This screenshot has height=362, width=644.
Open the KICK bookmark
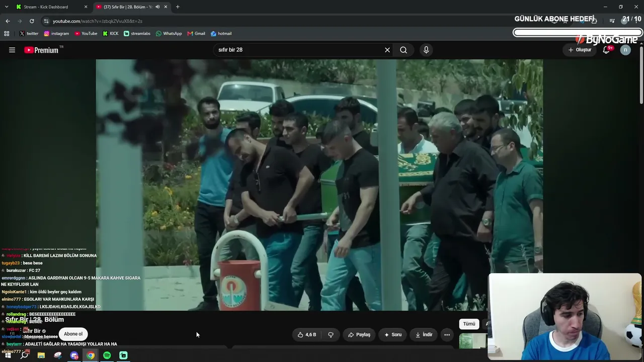(111, 34)
